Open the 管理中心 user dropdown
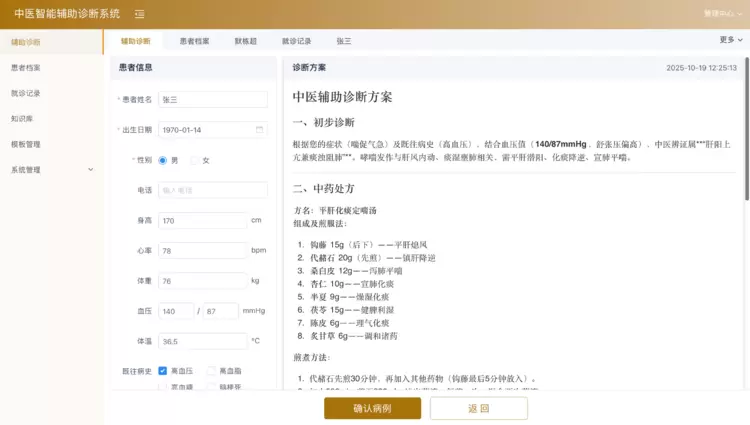Viewport: 750px width, 425px height. click(723, 14)
